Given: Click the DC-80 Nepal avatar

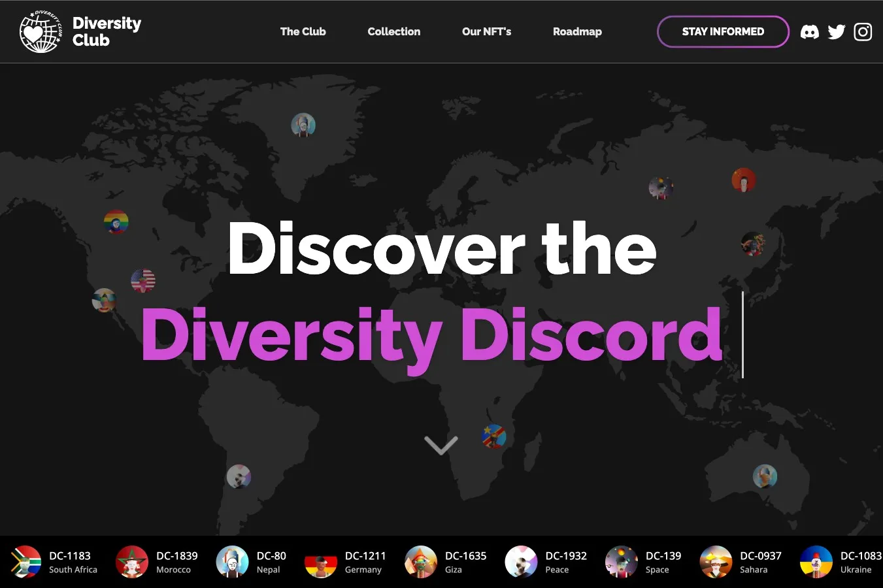Looking at the screenshot, I should point(232,562).
